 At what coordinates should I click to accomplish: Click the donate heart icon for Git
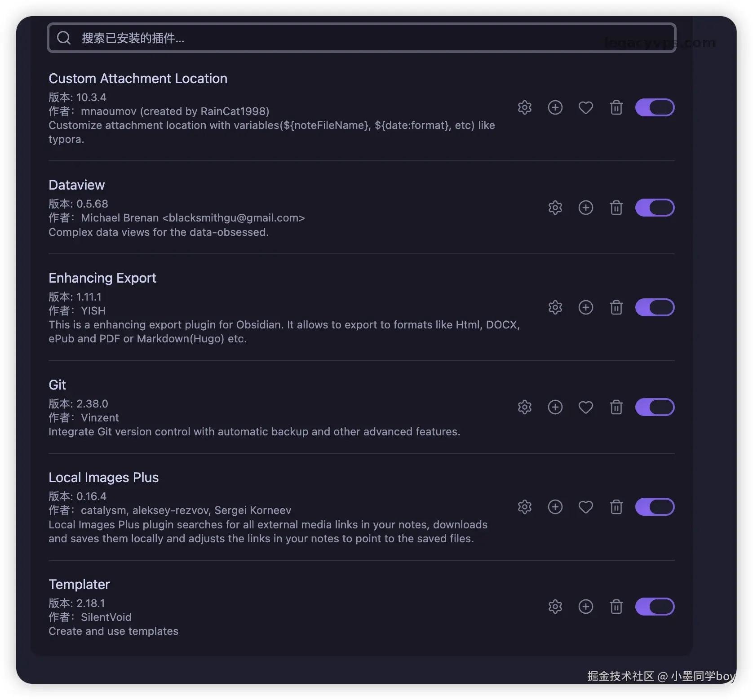[585, 408]
